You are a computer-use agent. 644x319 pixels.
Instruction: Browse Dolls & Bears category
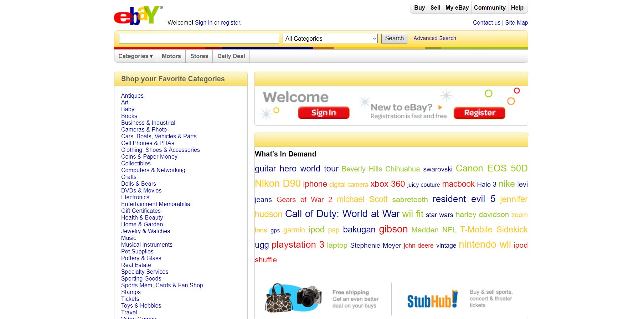(139, 184)
